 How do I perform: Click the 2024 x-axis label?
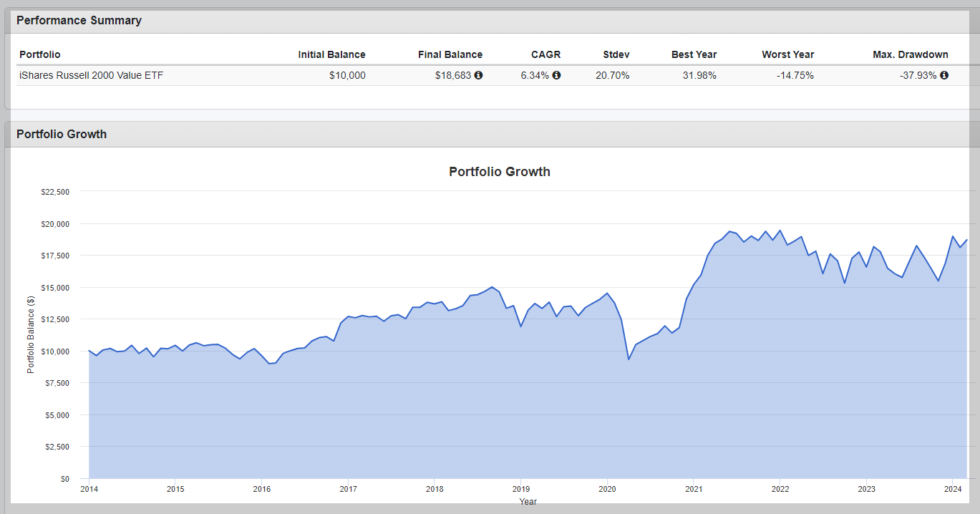point(952,490)
